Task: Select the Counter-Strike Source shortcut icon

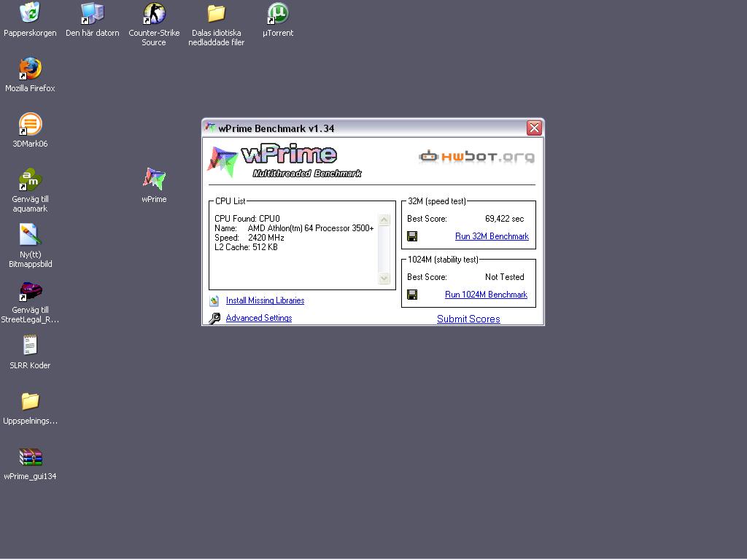Action: pos(154,13)
